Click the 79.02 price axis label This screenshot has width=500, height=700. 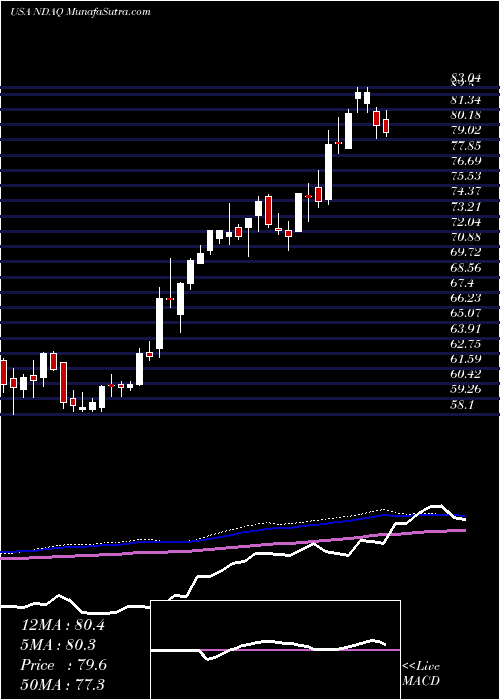click(465, 130)
